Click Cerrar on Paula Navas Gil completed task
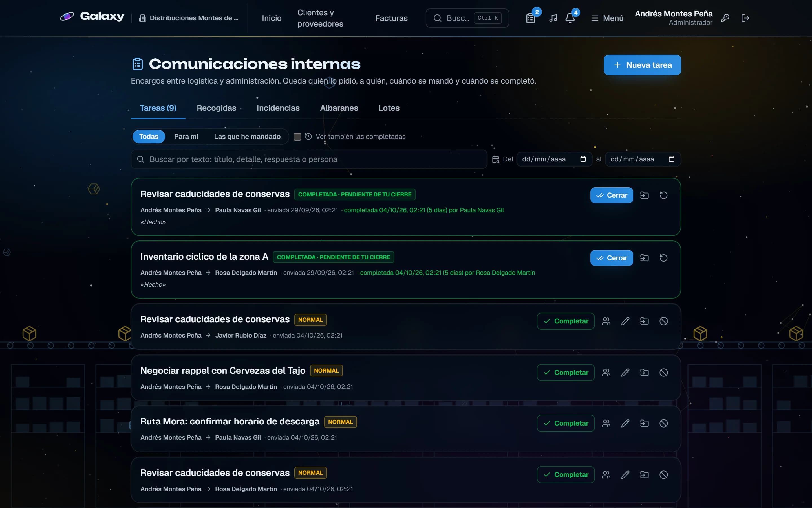This screenshot has height=508, width=812. pyautogui.click(x=611, y=195)
